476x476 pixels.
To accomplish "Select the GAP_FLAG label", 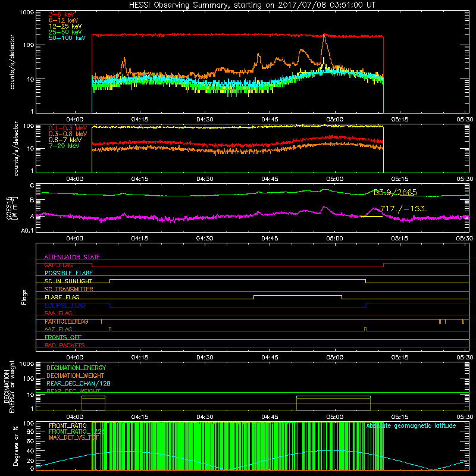I will click(x=58, y=265).
